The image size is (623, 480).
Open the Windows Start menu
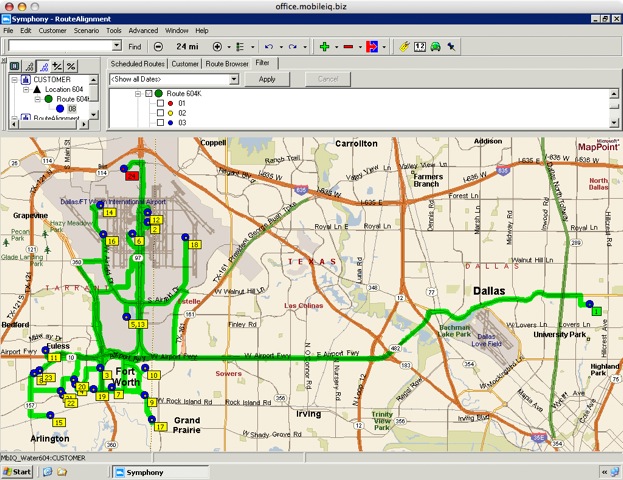tap(17, 471)
